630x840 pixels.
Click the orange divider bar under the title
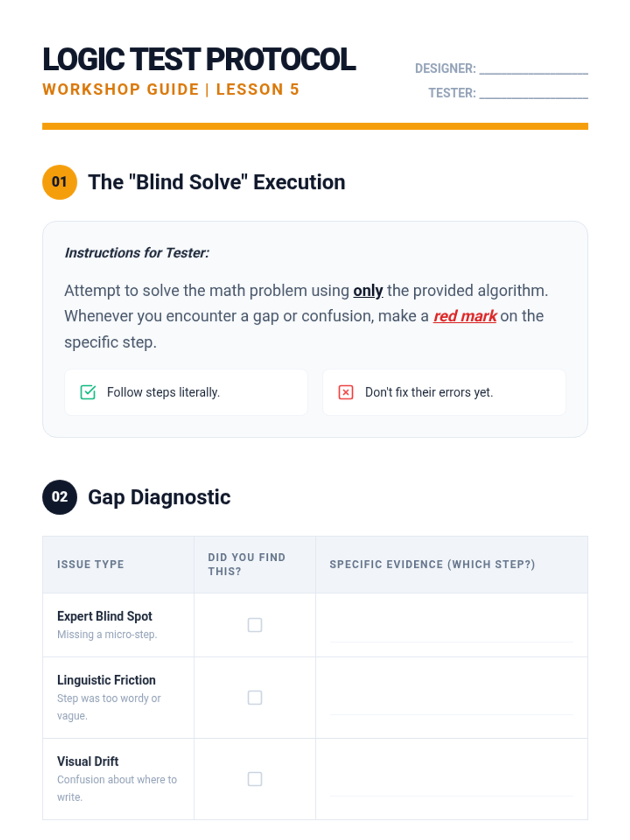click(x=315, y=126)
